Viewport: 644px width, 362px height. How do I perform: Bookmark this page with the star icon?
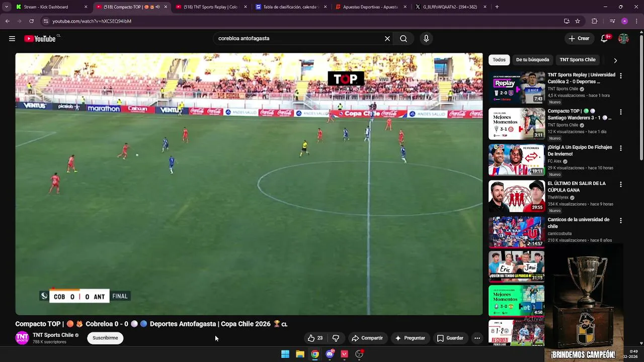click(578, 21)
